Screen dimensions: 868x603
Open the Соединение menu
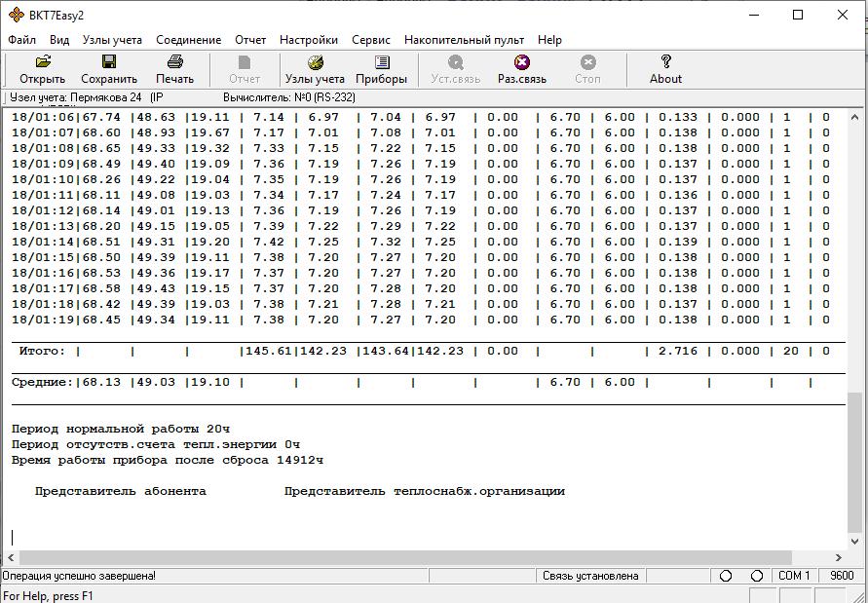(188, 40)
